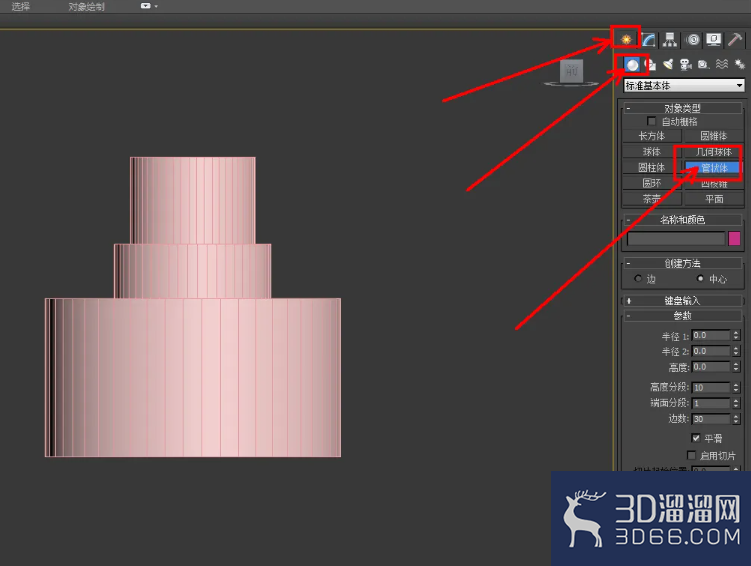
Task: Open the Hierarchy command panel tab
Action: (670, 39)
